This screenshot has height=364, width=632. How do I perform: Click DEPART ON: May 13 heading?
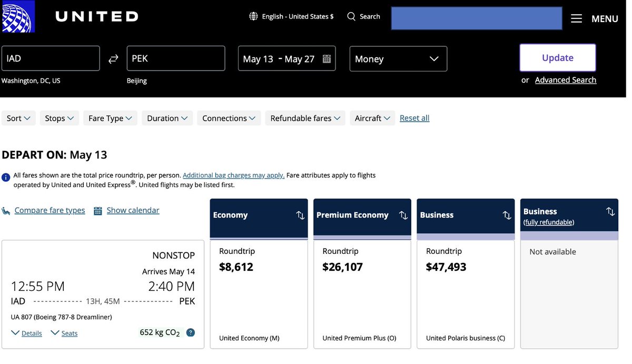(55, 155)
